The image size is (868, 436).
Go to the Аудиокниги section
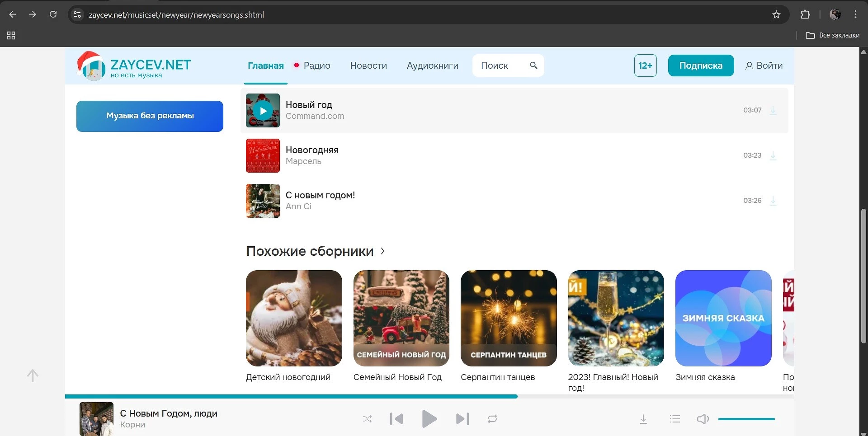click(x=432, y=66)
